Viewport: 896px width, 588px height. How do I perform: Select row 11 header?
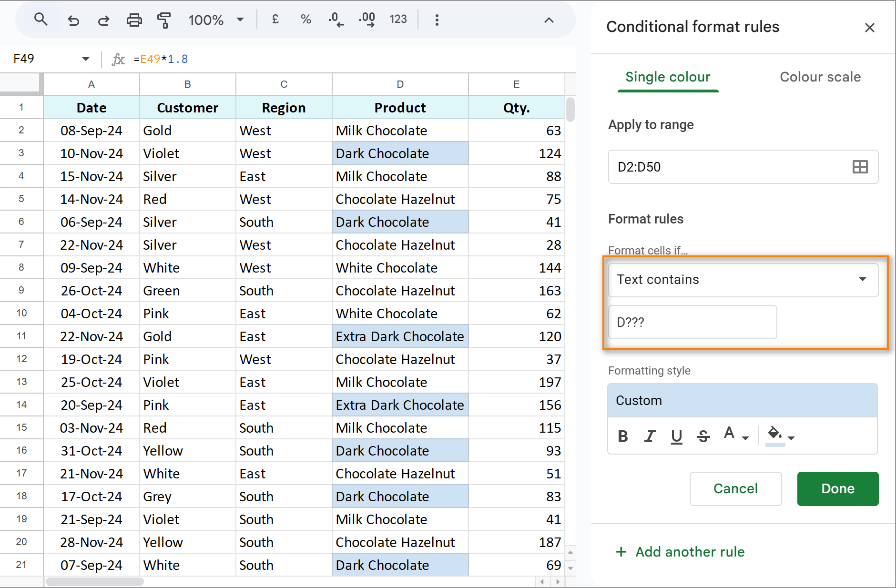click(21, 336)
